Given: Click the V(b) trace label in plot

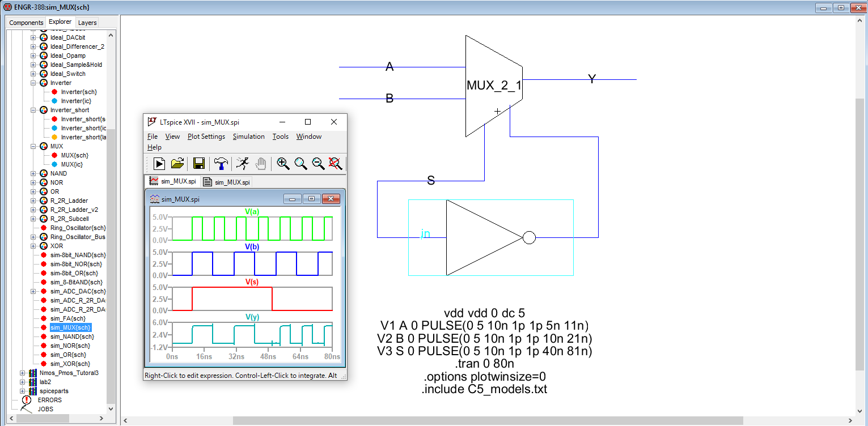Looking at the screenshot, I should [x=252, y=246].
